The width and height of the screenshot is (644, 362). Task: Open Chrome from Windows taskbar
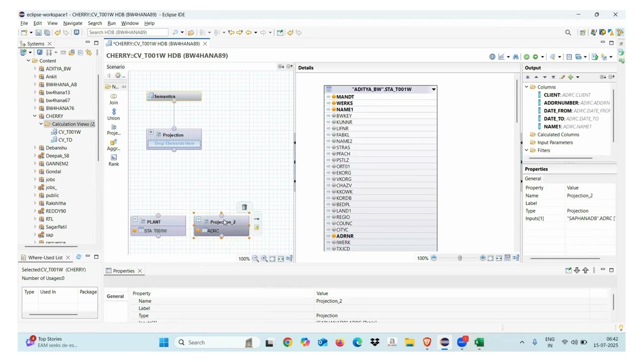(287, 342)
